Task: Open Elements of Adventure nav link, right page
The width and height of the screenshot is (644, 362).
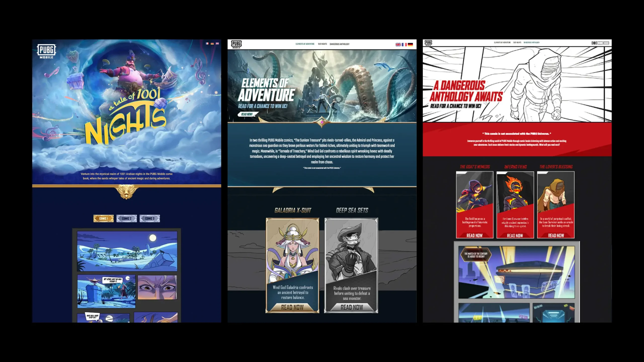Action: coord(502,42)
